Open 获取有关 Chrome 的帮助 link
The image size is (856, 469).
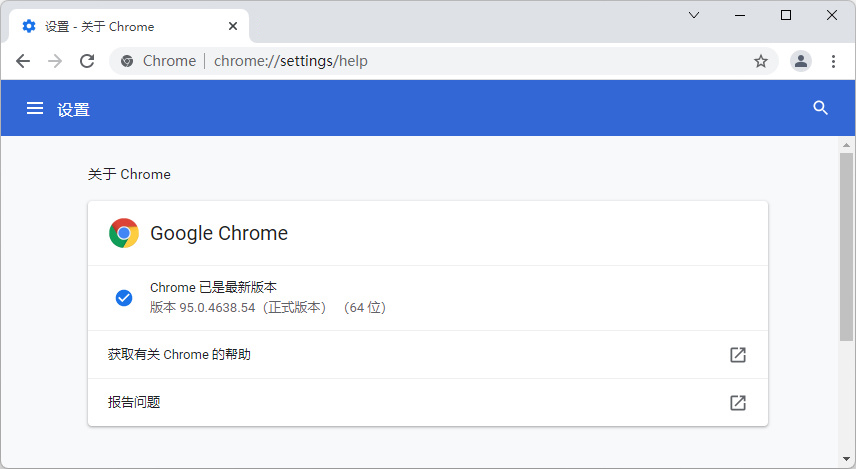pyautogui.click(x=428, y=355)
